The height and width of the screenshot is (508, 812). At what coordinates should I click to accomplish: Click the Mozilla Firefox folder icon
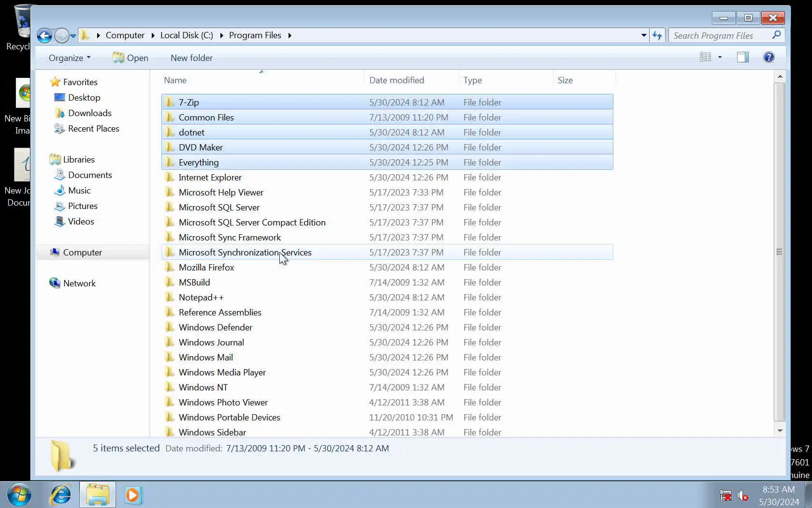(170, 267)
